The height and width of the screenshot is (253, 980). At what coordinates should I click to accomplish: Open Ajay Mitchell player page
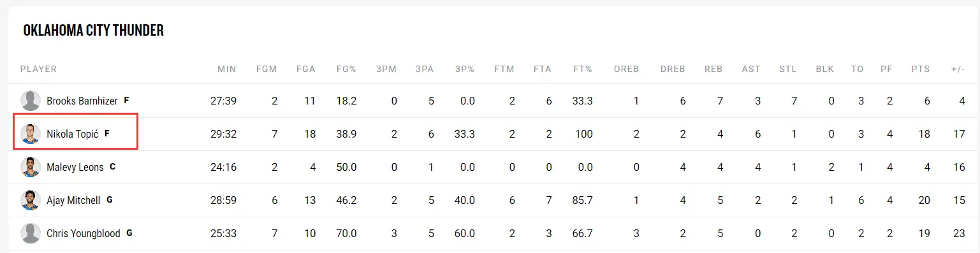point(73,200)
